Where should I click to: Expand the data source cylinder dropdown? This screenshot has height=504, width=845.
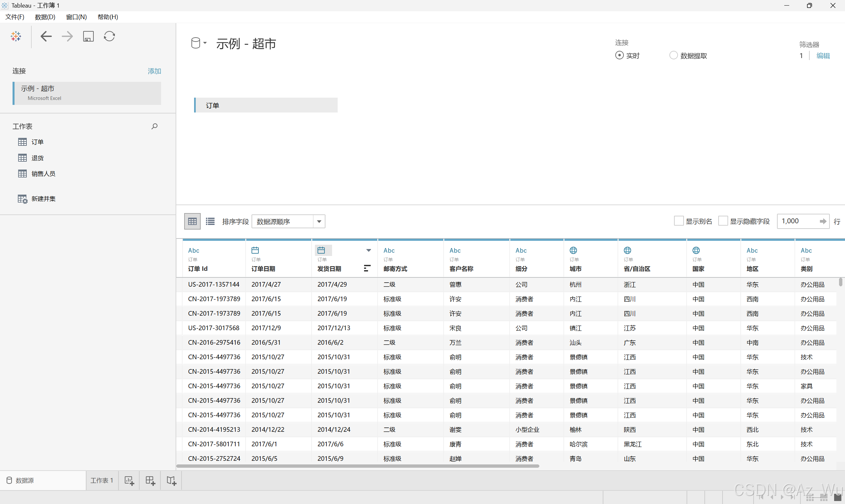198,43
